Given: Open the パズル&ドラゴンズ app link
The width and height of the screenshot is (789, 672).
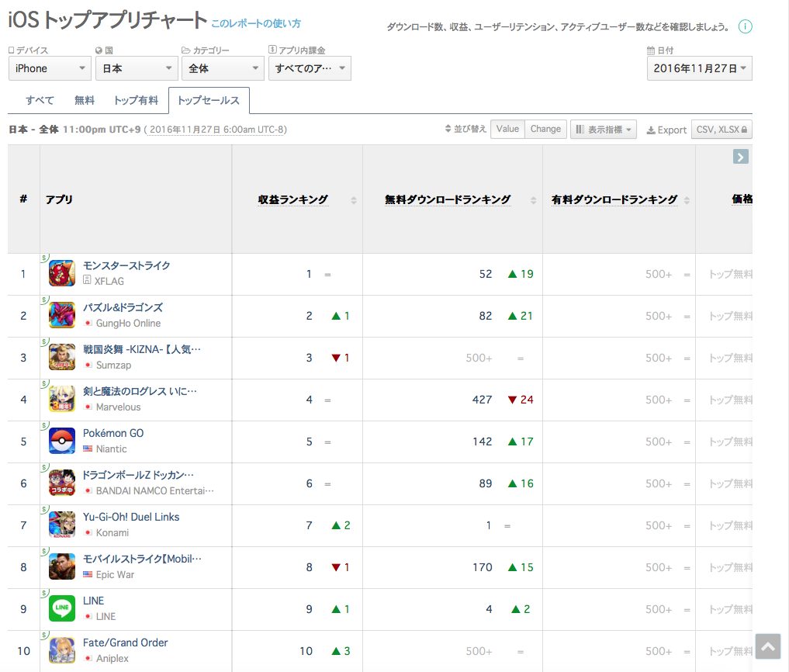Looking at the screenshot, I should point(123,307).
